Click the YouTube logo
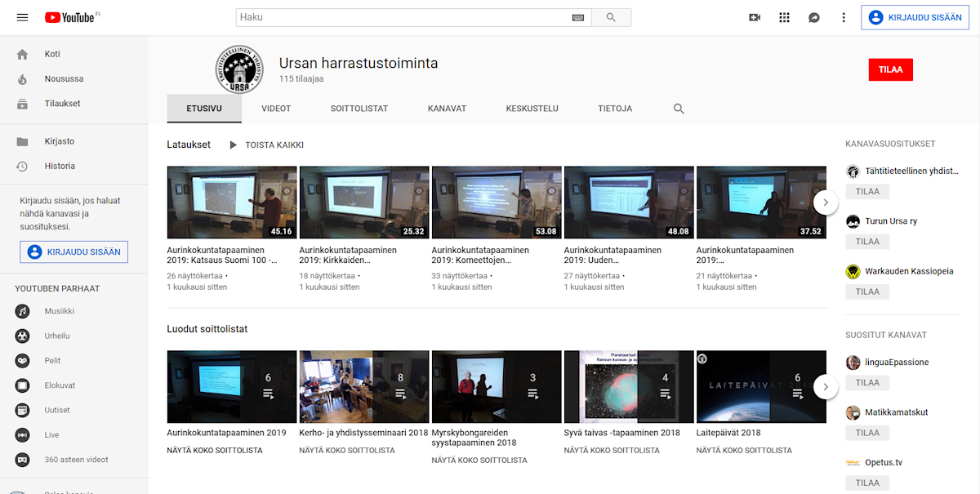 pos(70,17)
